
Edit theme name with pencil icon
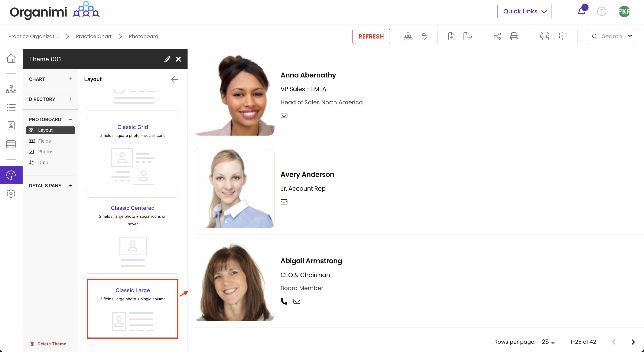167,59
